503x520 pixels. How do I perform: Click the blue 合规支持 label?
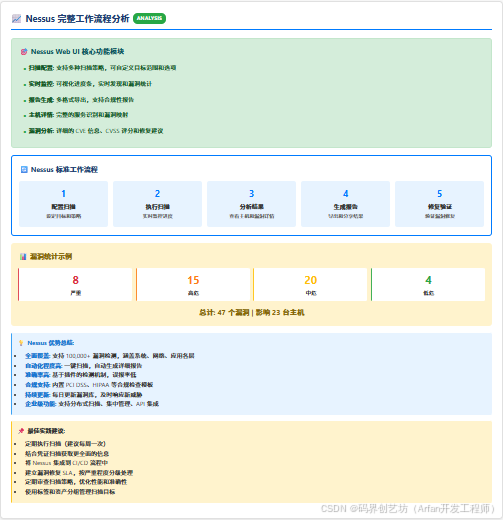coord(37,385)
